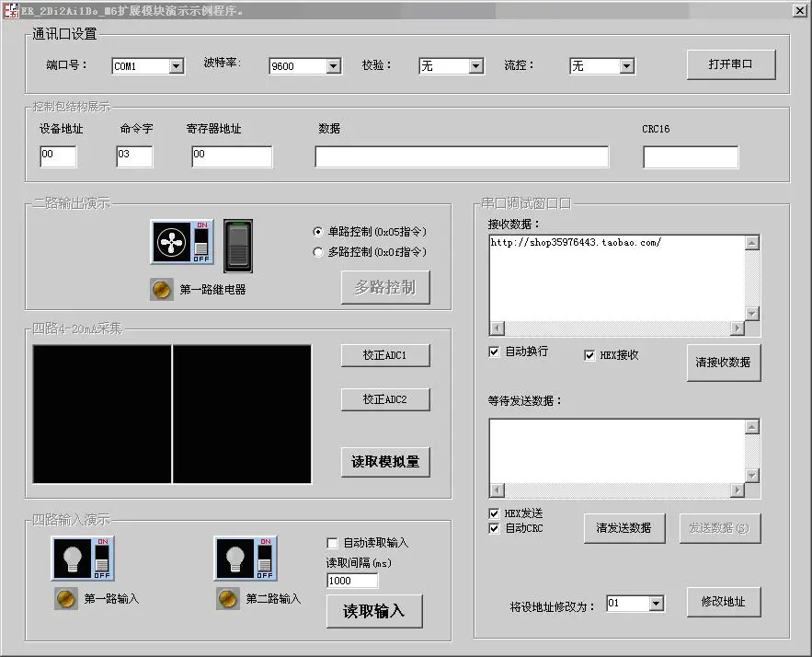Close the demo program window
812x657 pixels.
799,10
